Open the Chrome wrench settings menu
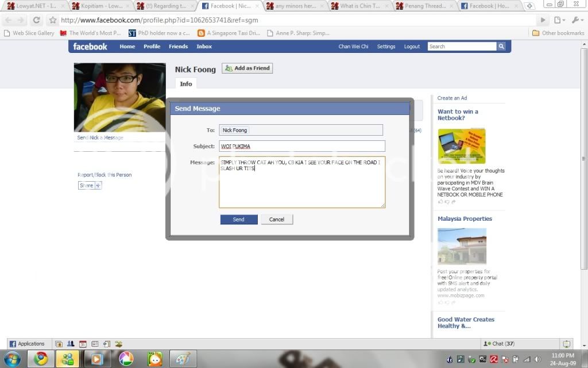The image size is (588, 368). coord(576,20)
